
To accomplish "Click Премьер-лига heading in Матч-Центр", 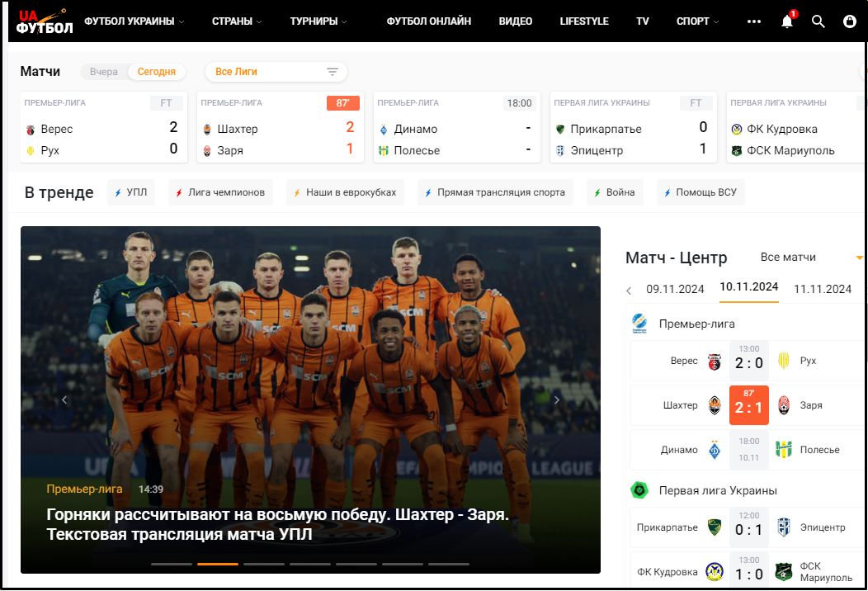I will (696, 324).
